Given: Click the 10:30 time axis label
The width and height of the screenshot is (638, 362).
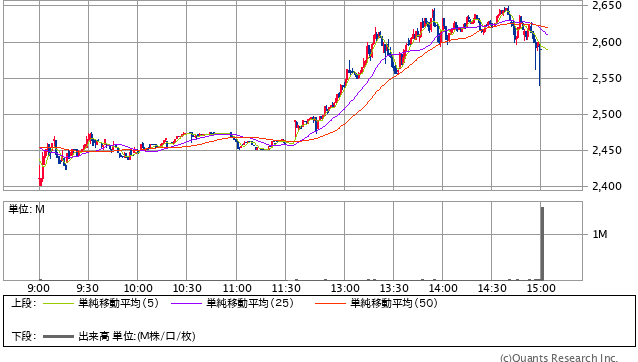Looking at the screenshot, I should click(x=187, y=288).
